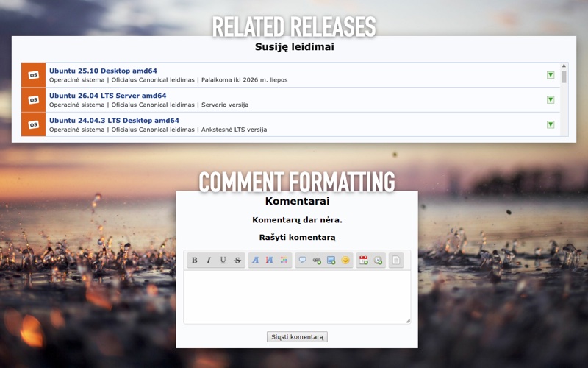Insert the current date with calendar icon
The height and width of the screenshot is (368, 588).
pyautogui.click(x=363, y=260)
